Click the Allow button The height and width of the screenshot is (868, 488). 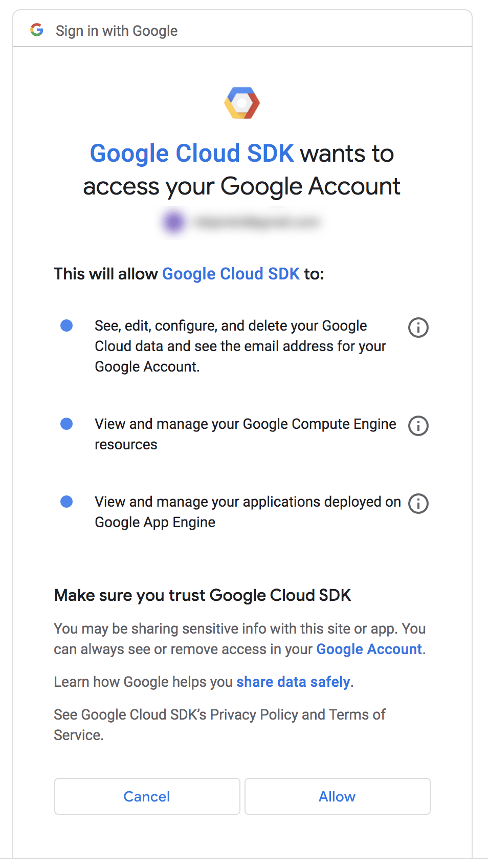337,796
